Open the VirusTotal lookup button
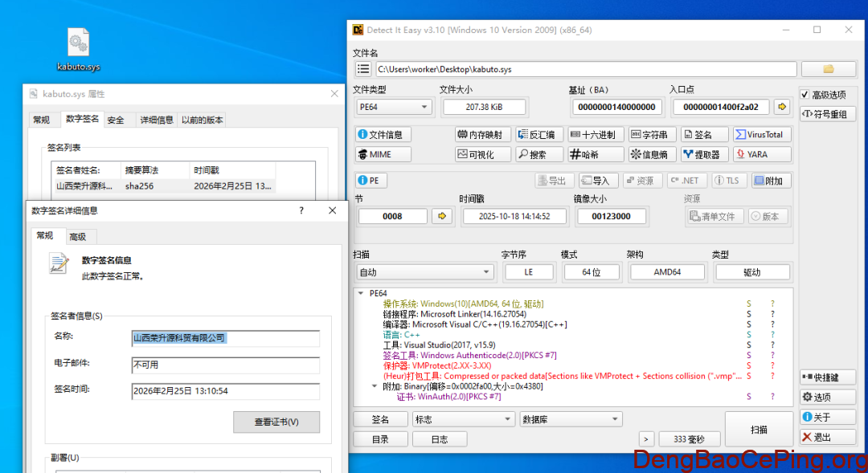Image resolution: width=868 pixels, height=473 pixels. point(762,134)
